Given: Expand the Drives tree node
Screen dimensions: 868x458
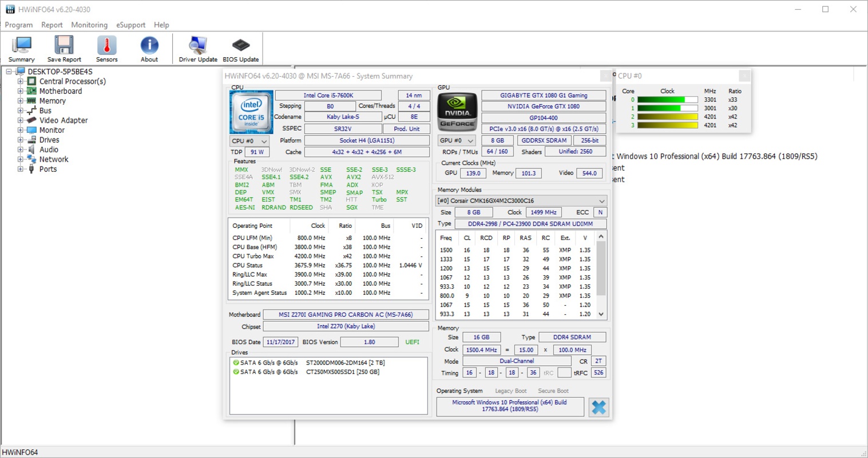Looking at the screenshot, I should (21, 140).
